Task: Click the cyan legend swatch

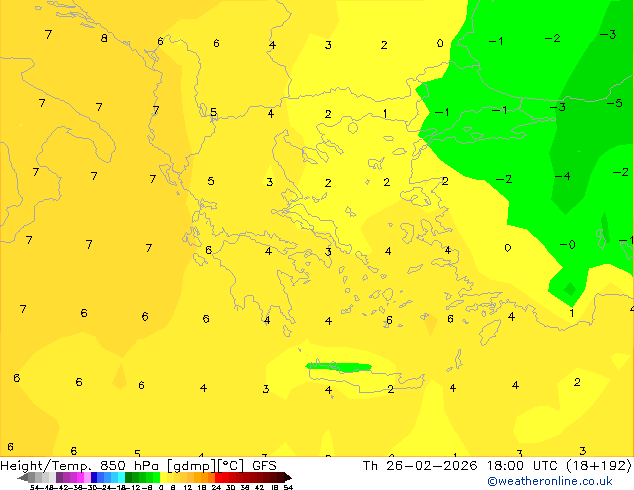Action: tap(121, 477)
